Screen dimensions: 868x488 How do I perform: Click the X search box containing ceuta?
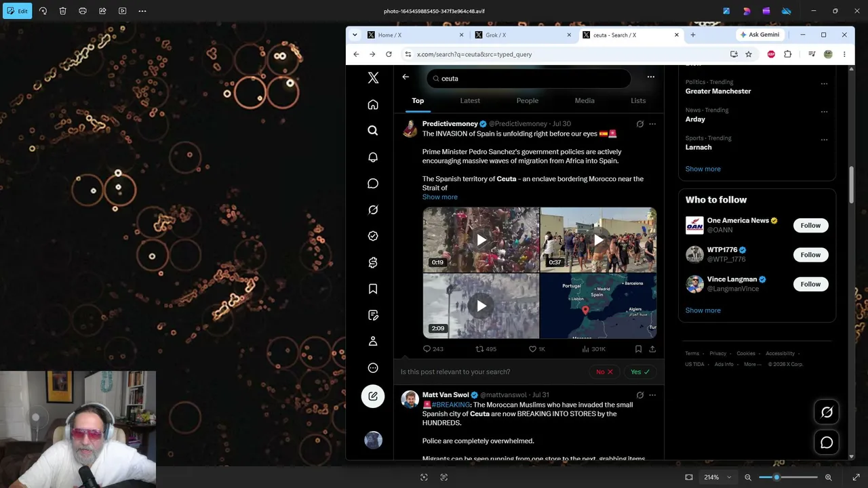tap(529, 79)
